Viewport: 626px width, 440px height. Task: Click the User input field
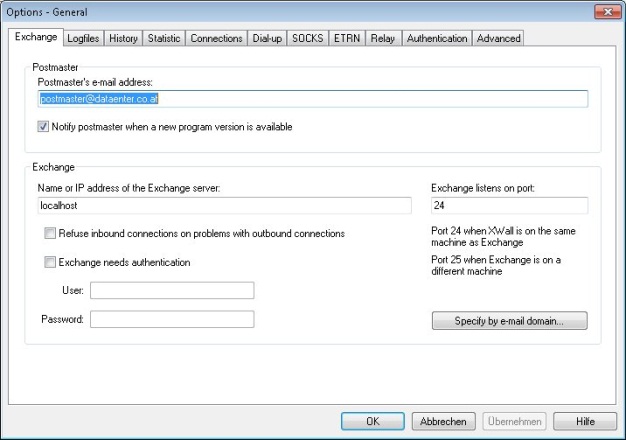(x=172, y=291)
